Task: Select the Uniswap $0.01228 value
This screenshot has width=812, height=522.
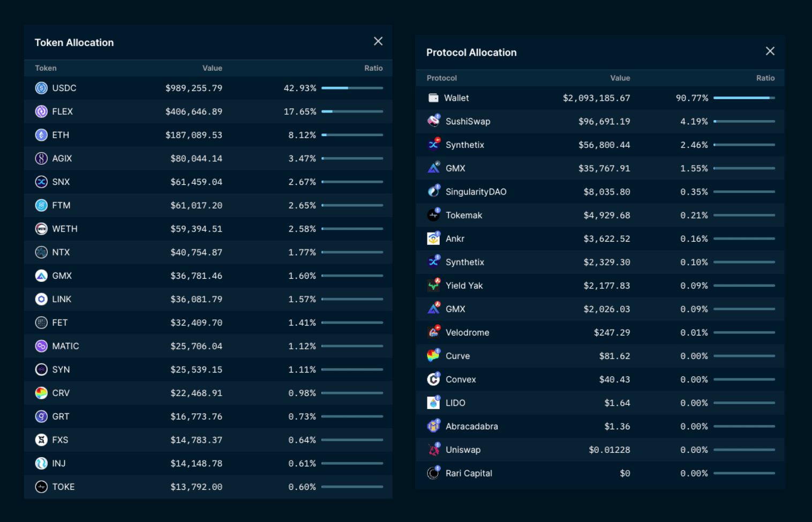Action: 610,450
